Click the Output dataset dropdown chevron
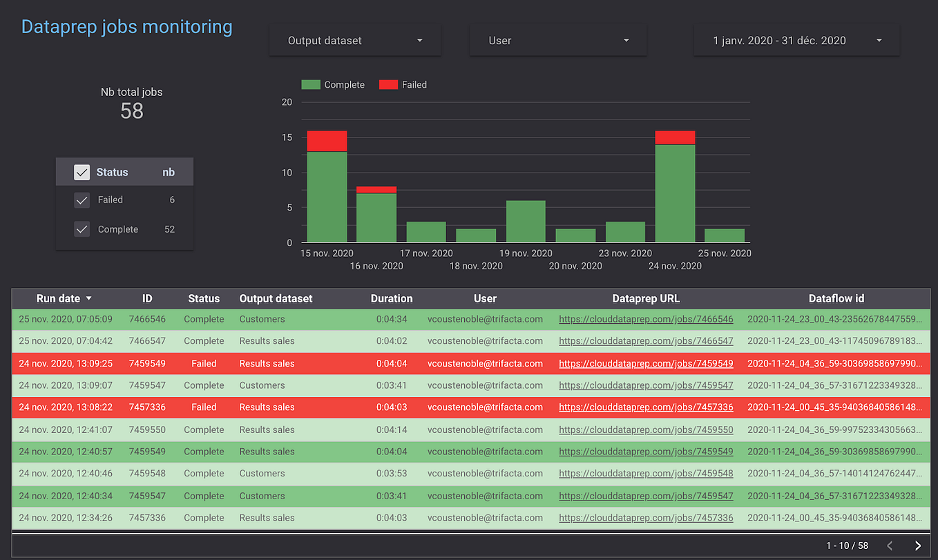This screenshot has width=938, height=560. (419, 41)
